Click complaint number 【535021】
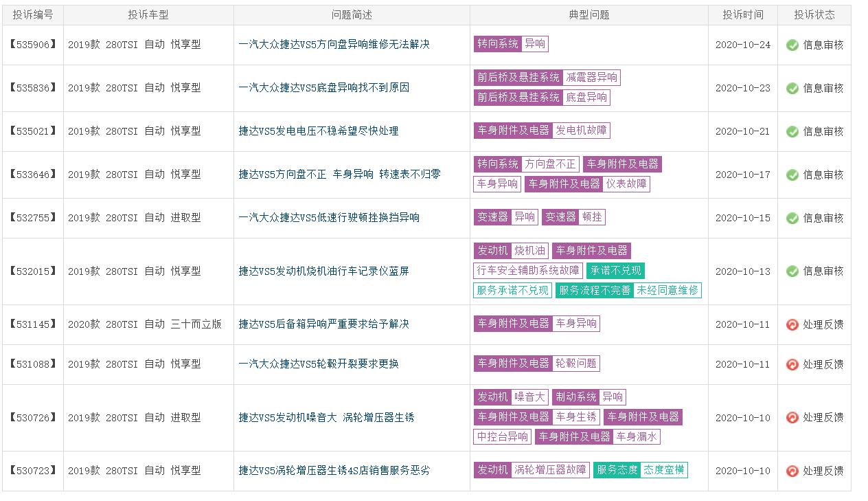This screenshot has width=868, height=501. pyautogui.click(x=33, y=131)
